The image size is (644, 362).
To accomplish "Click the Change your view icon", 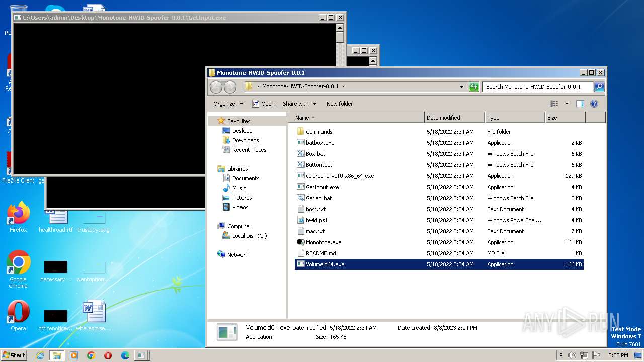I will 554,104.
